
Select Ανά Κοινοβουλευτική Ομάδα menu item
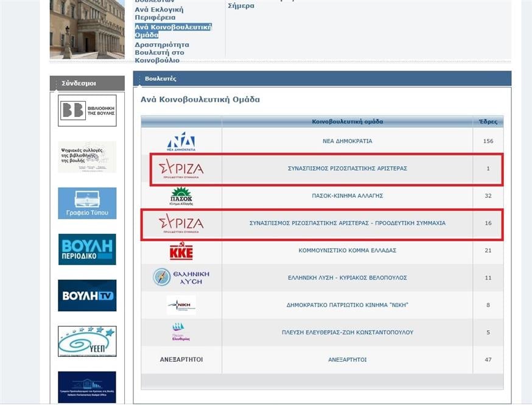point(173,31)
